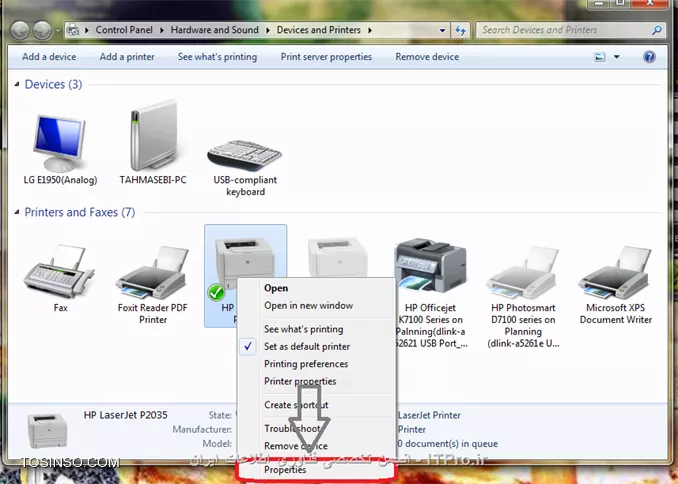Select the HP Officejet K7100 Series printer icon
Viewport: 678px width, 484px height.
(431, 264)
